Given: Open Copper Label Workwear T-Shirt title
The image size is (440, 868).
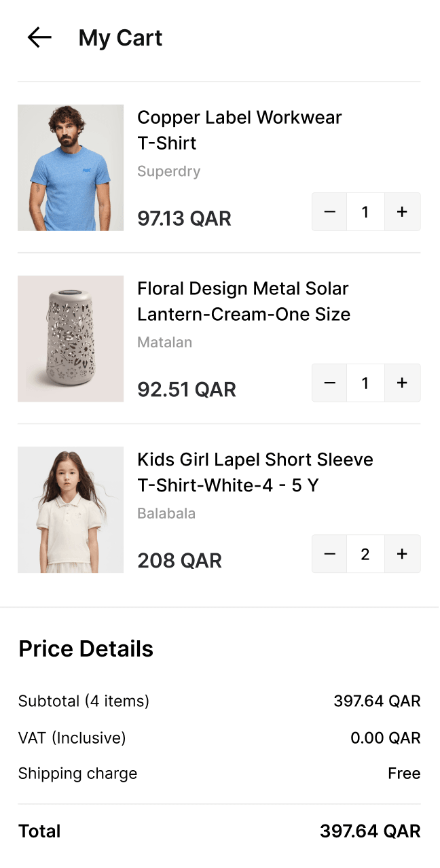Looking at the screenshot, I should click(x=239, y=130).
